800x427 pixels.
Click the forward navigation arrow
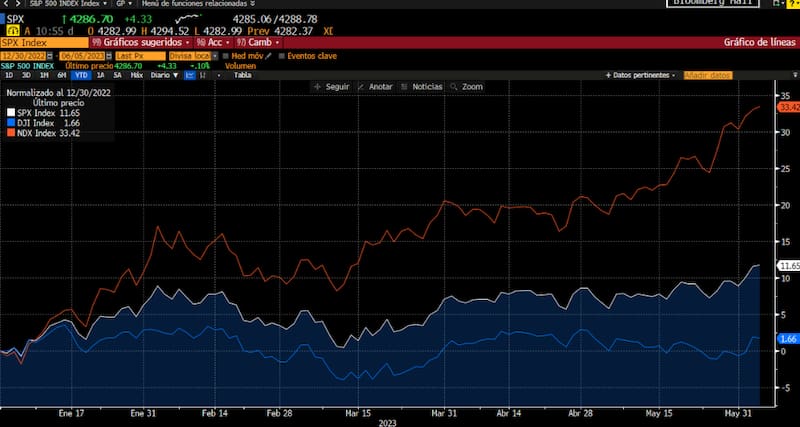[x=15, y=4]
